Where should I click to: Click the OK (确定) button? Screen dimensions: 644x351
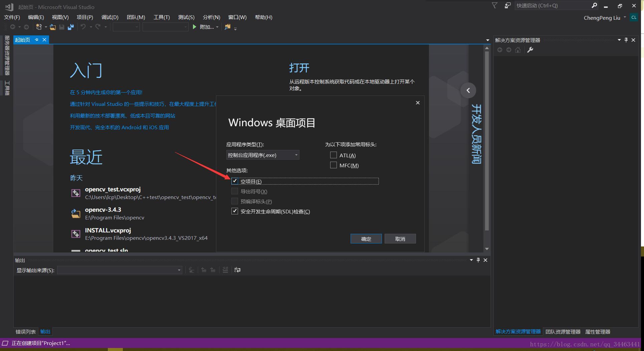pos(366,239)
